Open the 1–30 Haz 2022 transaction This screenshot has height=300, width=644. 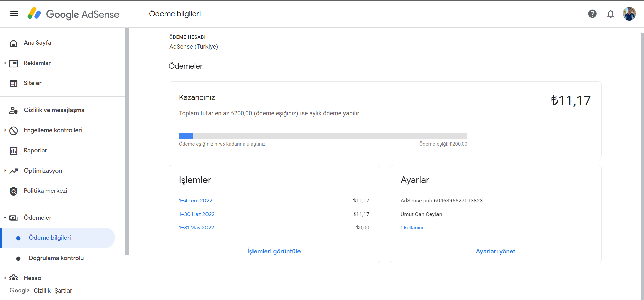[196, 214]
